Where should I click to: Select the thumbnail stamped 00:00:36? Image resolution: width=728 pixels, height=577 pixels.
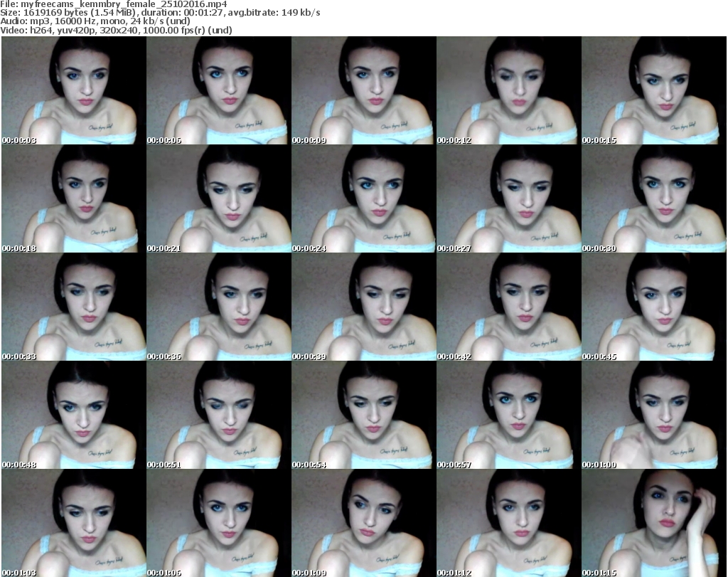point(219,307)
